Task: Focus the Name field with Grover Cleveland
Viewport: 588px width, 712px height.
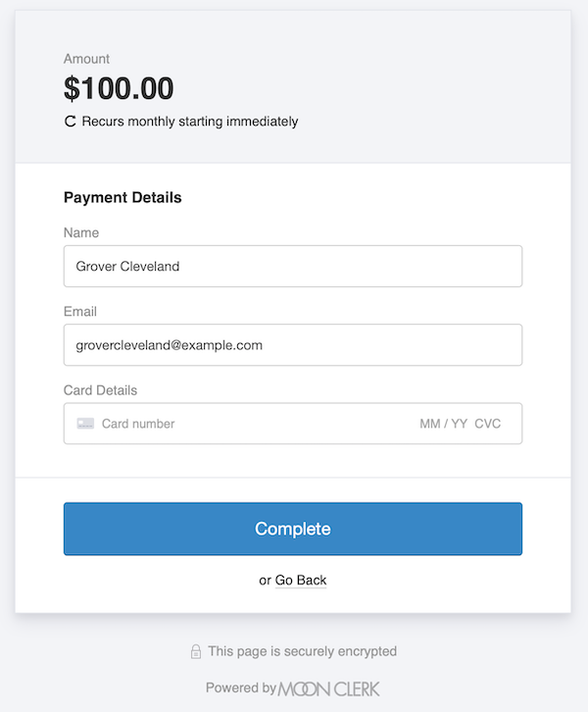Action: (x=292, y=266)
